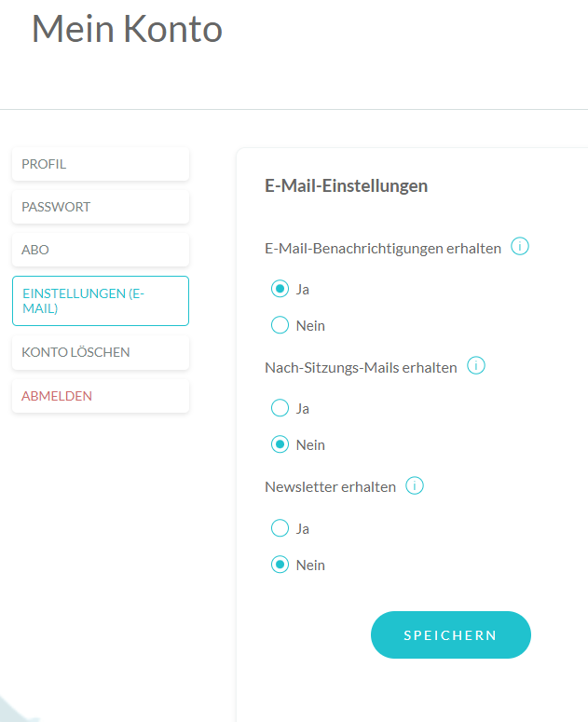Choose Nein for Nach-Sitzungs-Mails
Screen dimensions: 588x722
[x=280, y=444]
